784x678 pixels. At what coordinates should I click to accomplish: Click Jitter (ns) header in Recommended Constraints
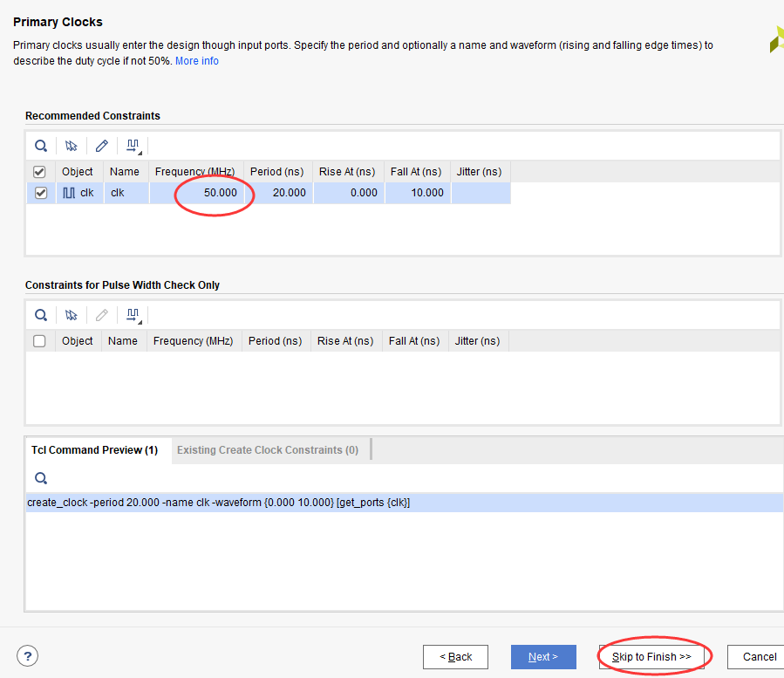[481, 172]
